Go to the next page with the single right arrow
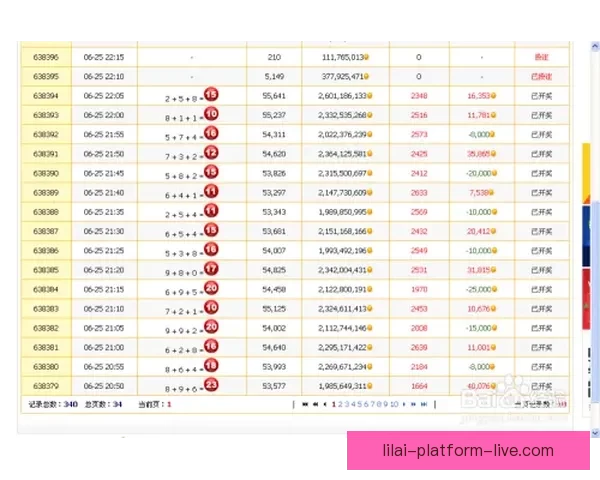This screenshot has height=480, width=600. click(x=404, y=404)
